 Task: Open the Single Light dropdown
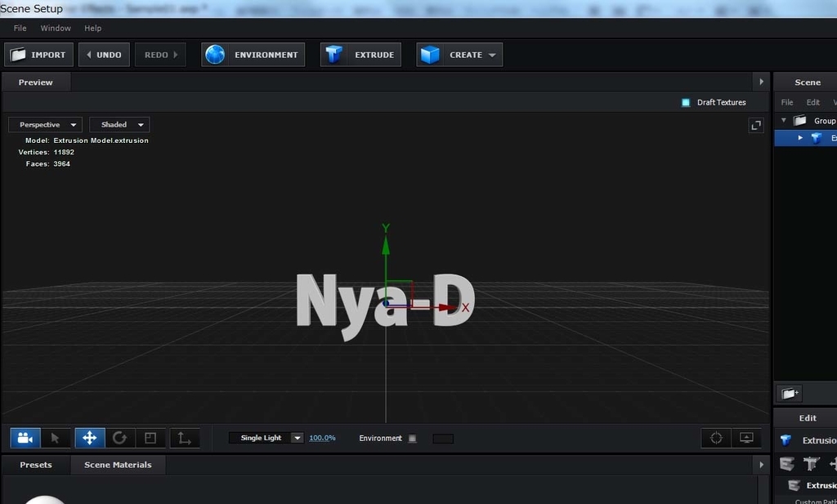[x=266, y=438]
